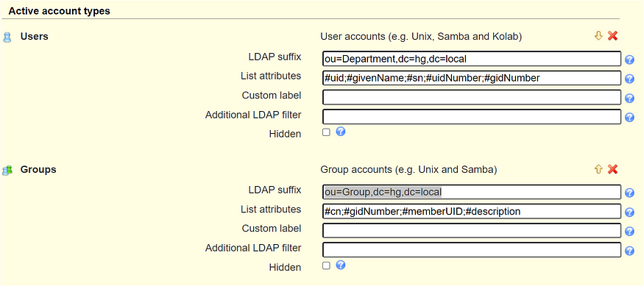Remove the Users account type with the red X

pos(613,36)
